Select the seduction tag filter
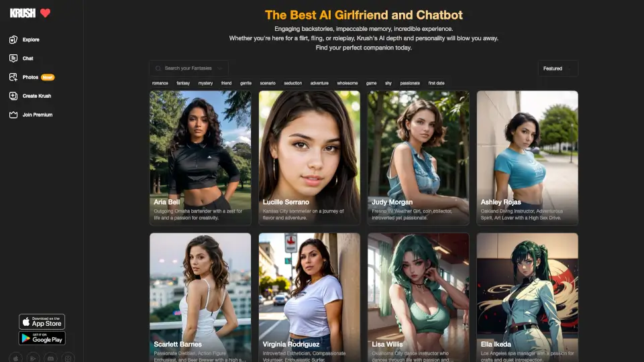This screenshot has width=644, height=362. click(x=293, y=83)
